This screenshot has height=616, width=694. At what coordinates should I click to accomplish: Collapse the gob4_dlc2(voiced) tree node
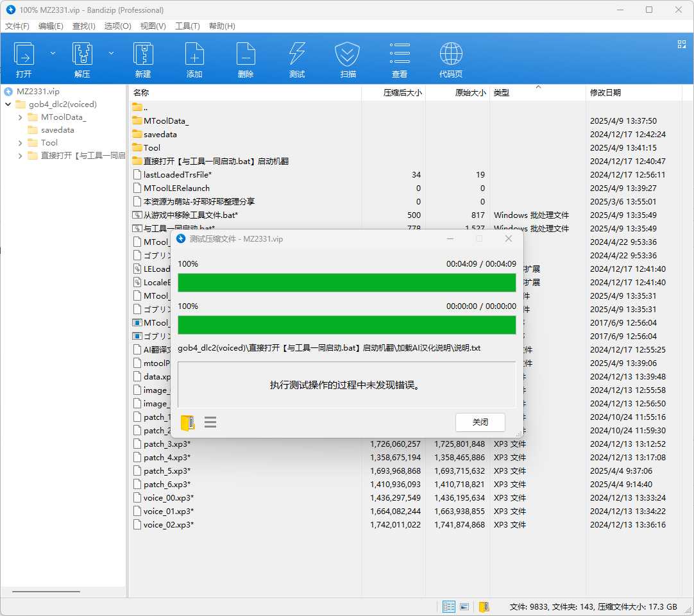[x=8, y=104]
